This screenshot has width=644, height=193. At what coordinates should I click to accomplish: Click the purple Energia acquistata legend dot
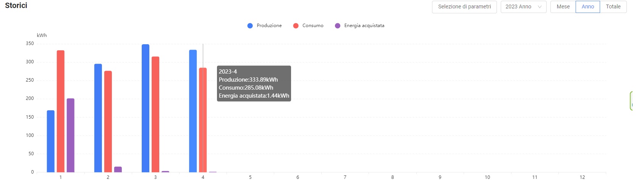pos(338,26)
